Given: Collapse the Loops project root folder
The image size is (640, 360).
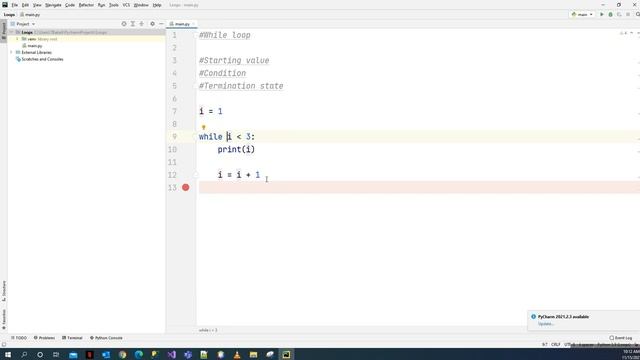Looking at the screenshot, I should 11,32.
